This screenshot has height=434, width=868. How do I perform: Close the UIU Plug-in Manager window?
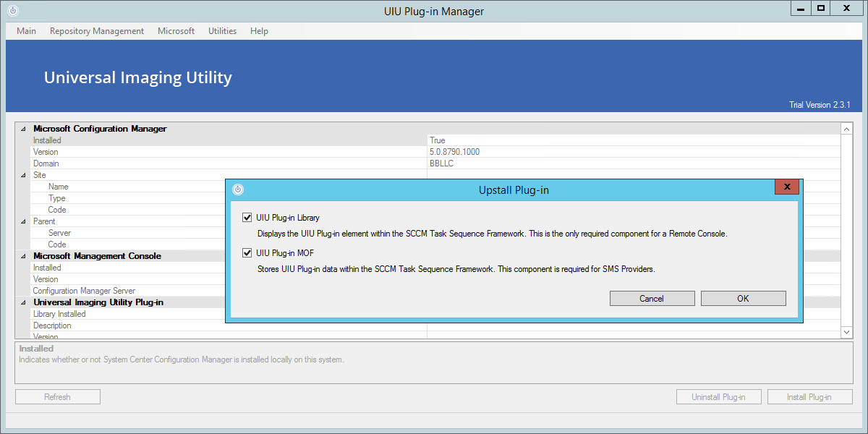[846, 9]
